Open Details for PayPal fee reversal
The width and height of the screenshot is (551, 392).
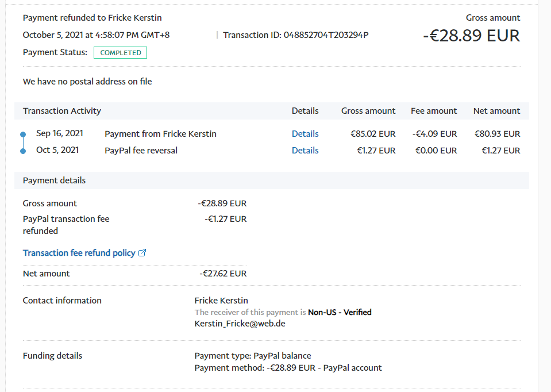(x=305, y=151)
